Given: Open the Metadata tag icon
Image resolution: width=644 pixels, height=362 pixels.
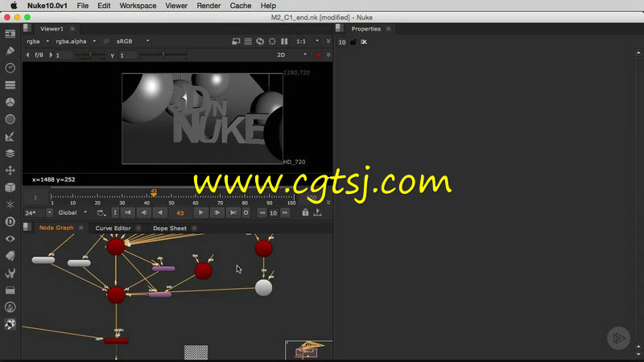Looking at the screenshot, I should click(10, 256).
